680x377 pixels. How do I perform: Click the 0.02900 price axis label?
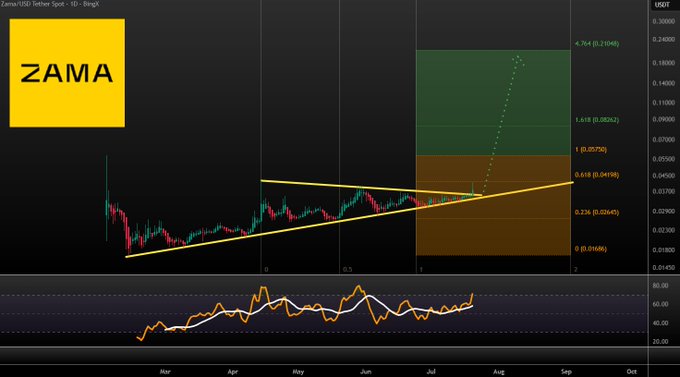(664, 211)
